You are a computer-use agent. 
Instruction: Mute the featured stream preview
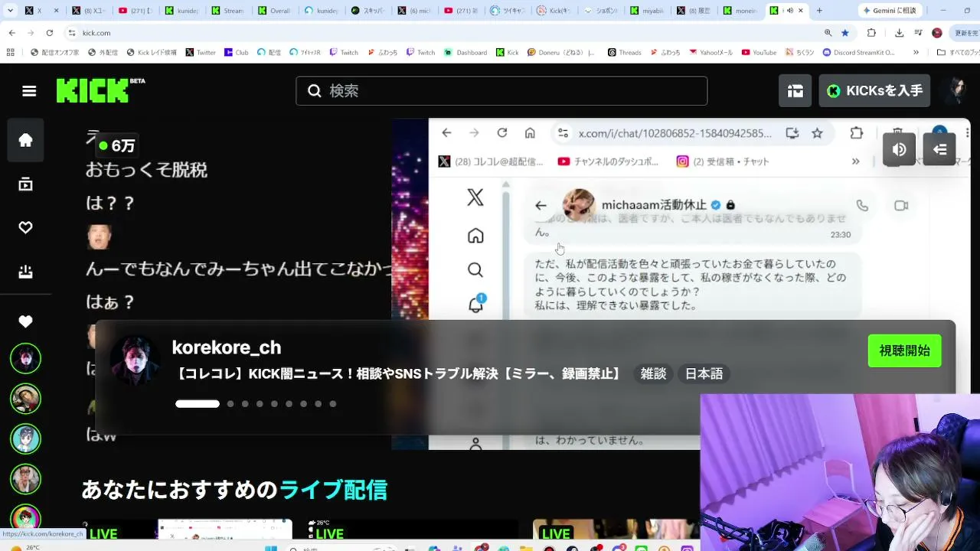[x=900, y=149]
